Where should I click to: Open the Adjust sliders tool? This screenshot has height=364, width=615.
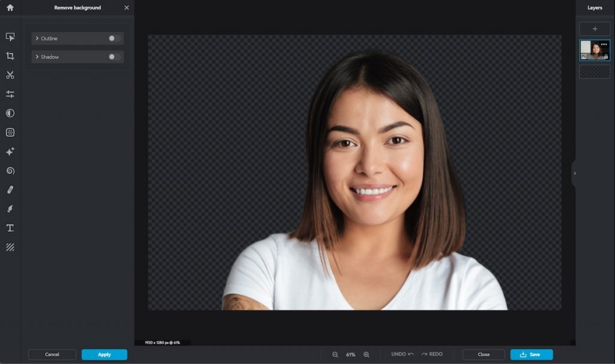[x=10, y=94]
